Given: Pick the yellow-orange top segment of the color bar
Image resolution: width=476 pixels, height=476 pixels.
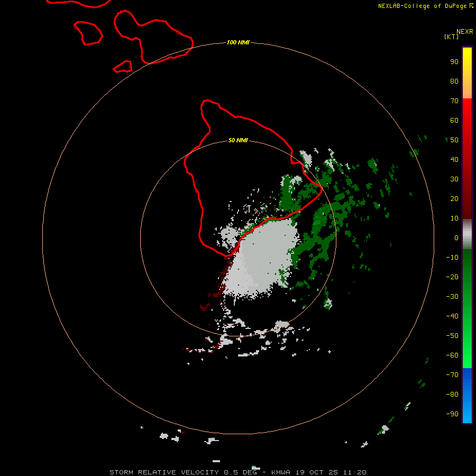Looking at the screenshot, I should point(467,73).
